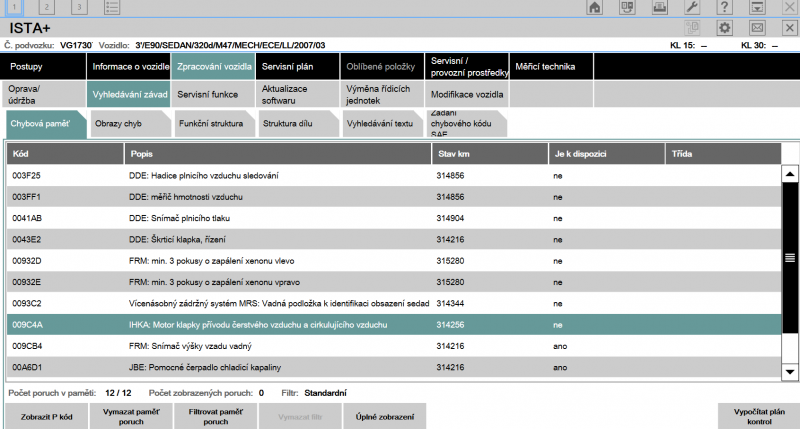Screen dimensions: 800x429
Task: Select fault 0041AB Snímač plnicího tlaku
Action: tap(394, 218)
